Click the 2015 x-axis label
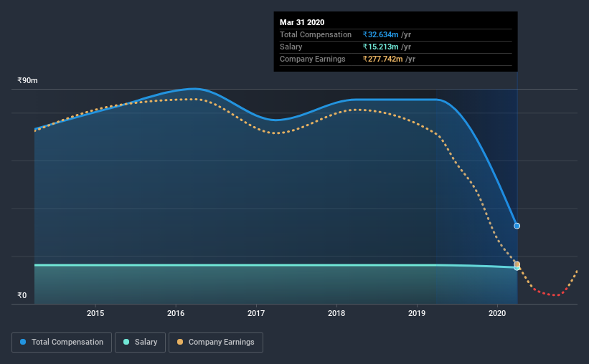Screen dimensions: 589x364 tap(95, 313)
